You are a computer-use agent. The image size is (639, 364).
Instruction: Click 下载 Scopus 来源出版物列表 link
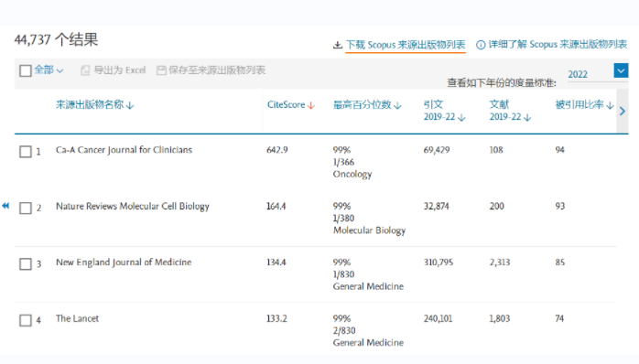pos(406,45)
